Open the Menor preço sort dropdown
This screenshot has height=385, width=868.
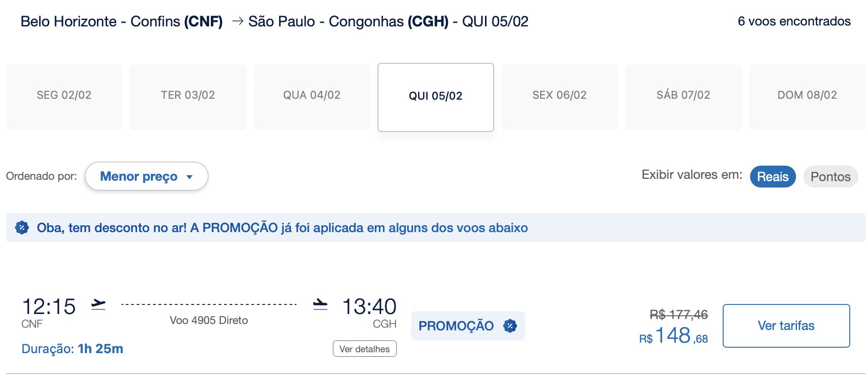146,176
